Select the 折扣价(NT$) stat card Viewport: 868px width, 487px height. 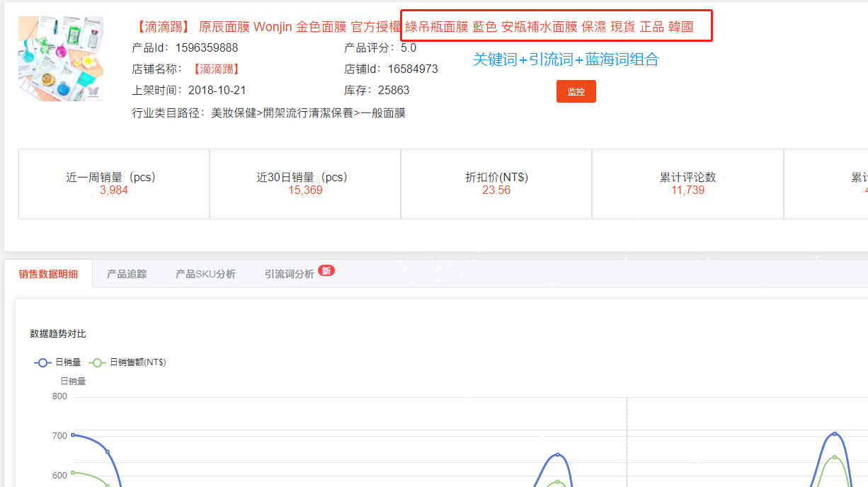(x=496, y=184)
